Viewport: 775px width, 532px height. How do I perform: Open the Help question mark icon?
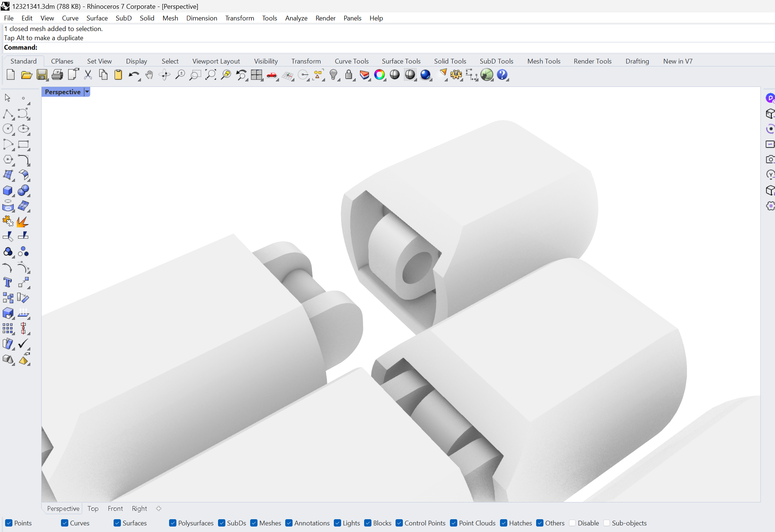click(x=502, y=75)
